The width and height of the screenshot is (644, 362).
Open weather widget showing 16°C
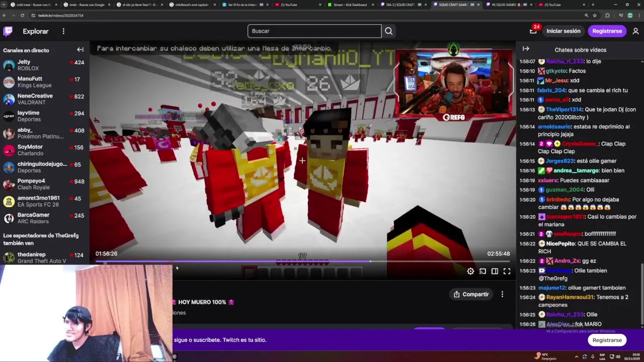[545, 357]
